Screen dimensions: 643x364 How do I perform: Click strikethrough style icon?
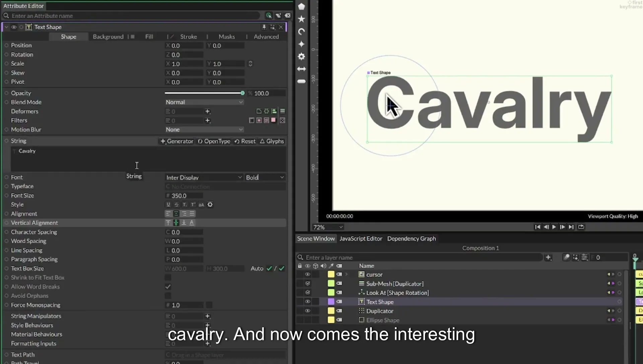tap(176, 204)
